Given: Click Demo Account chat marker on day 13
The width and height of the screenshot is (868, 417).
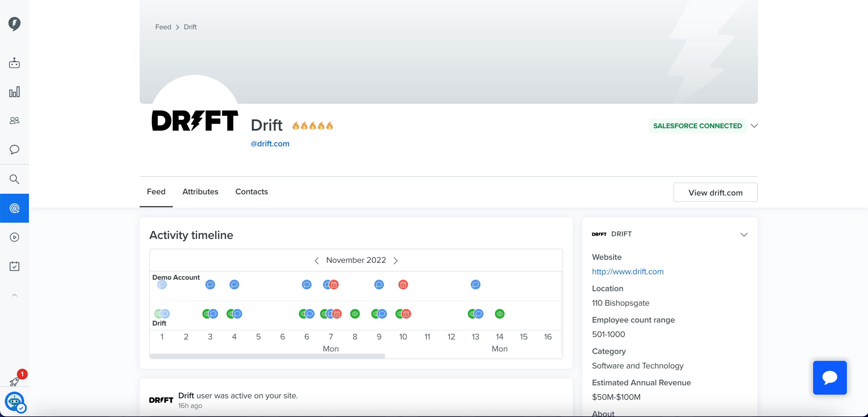Looking at the screenshot, I should click(x=475, y=285).
